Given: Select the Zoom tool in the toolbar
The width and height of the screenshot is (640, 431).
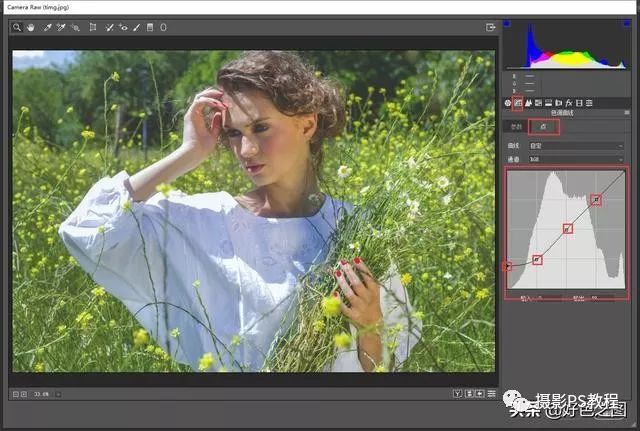Looking at the screenshot, I should click(17, 28).
